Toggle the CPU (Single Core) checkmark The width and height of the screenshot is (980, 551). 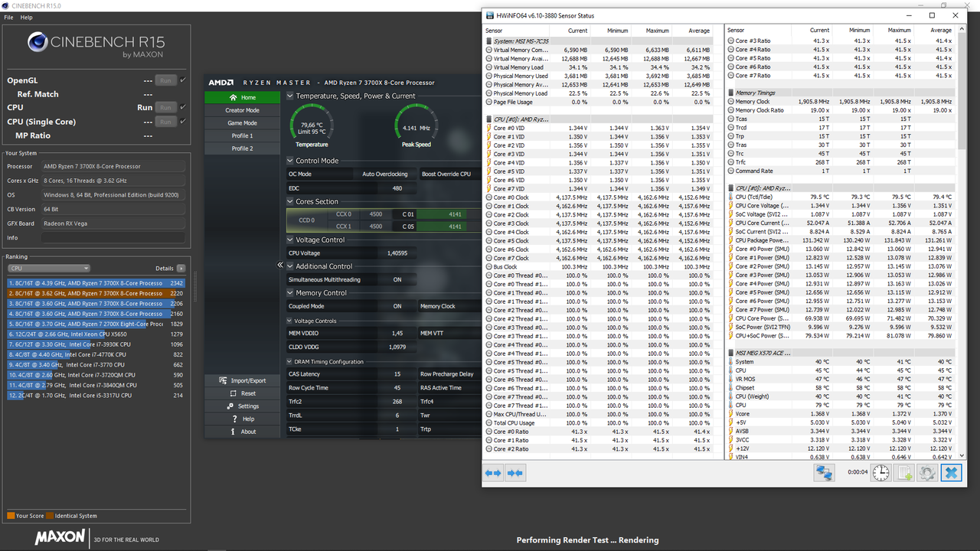click(182, 121)
